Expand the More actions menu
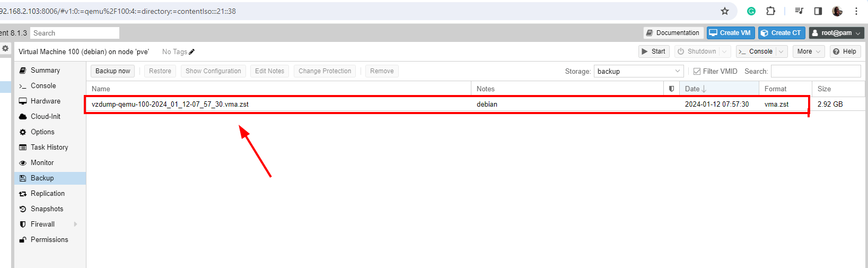 pos(809,51)
